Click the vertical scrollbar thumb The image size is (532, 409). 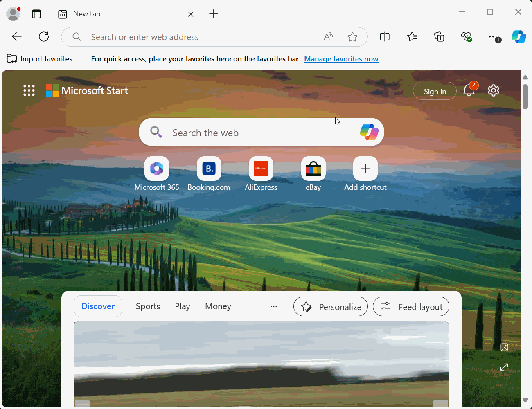coord(525,97)
